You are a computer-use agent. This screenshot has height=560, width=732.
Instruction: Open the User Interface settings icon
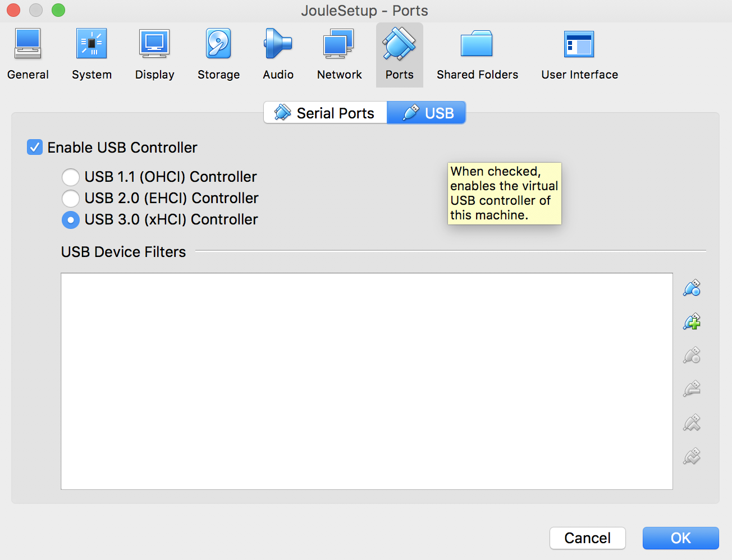tap(579, 53)
